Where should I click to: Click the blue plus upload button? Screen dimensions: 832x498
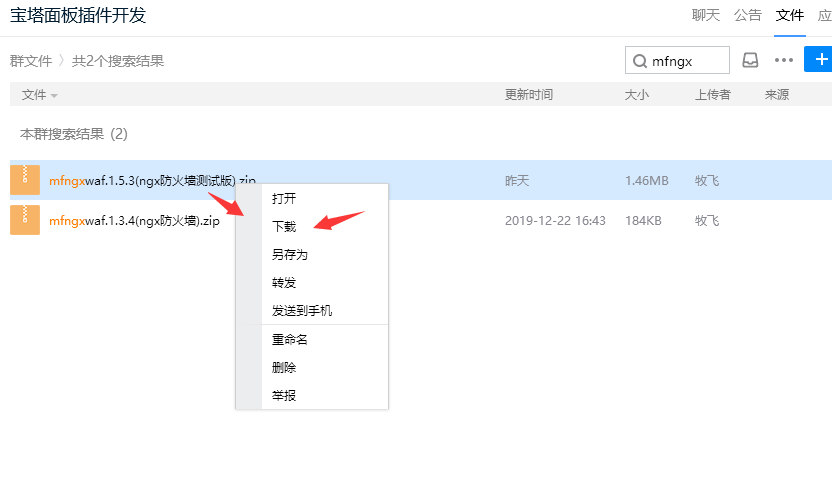point(819,60)
